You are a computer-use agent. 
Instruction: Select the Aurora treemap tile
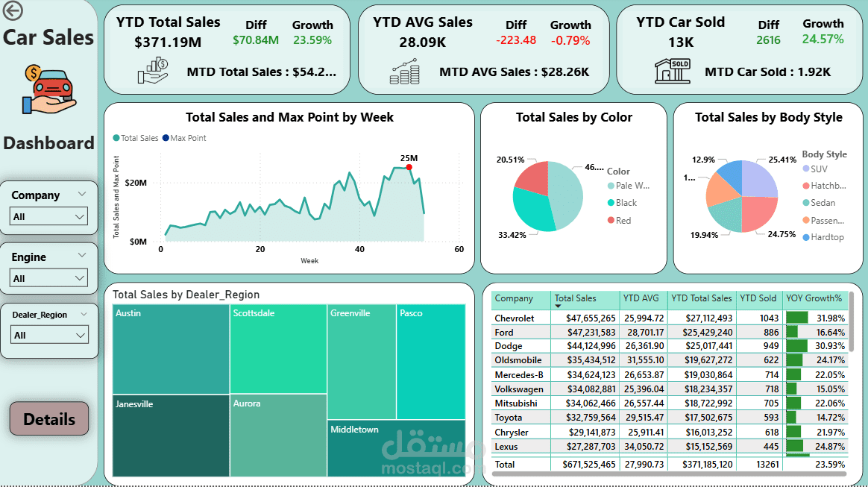click(x=278, y=436)
